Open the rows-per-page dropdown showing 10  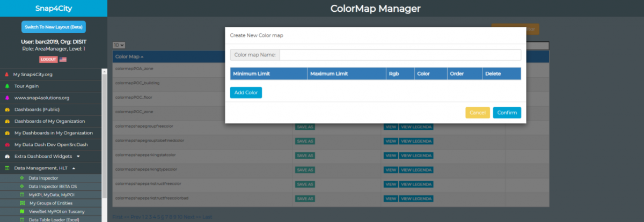[x=119, y=46]
